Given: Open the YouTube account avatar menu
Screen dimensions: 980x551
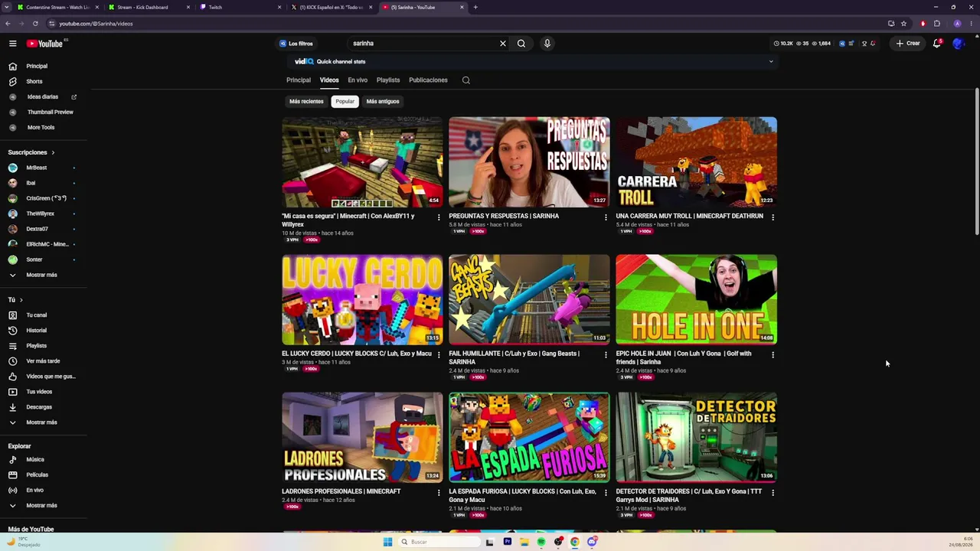Looking at the screenshot, I should [x=957, y=44].
